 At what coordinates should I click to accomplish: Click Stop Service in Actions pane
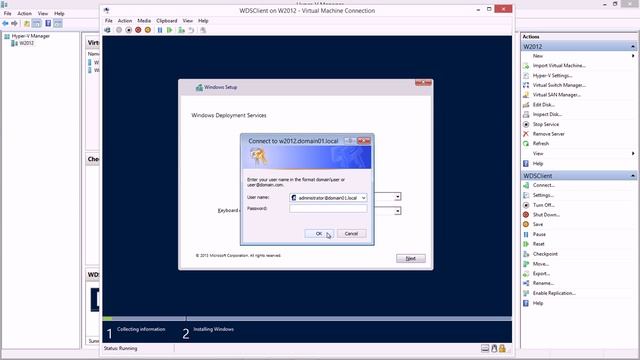pos(546,124)
